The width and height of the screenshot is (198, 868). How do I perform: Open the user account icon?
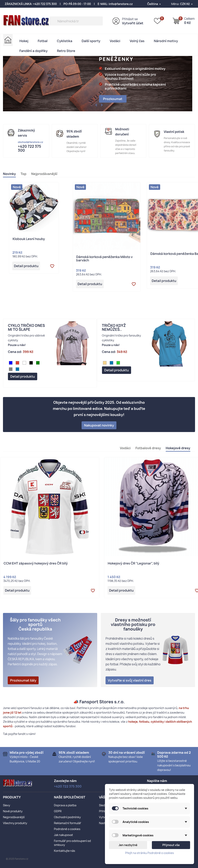(x=116, y=21)
